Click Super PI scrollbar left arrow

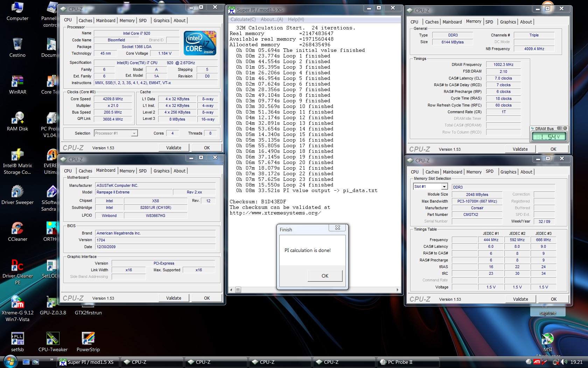tap(231, 290)
